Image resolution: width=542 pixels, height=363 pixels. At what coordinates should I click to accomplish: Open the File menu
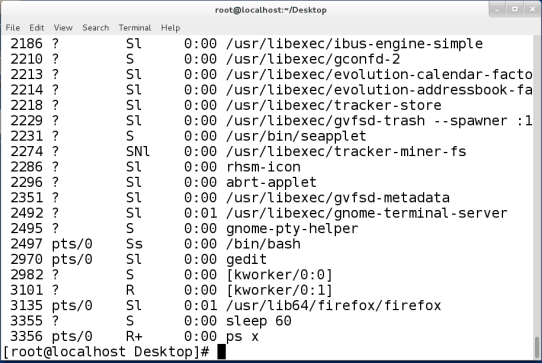13,28
